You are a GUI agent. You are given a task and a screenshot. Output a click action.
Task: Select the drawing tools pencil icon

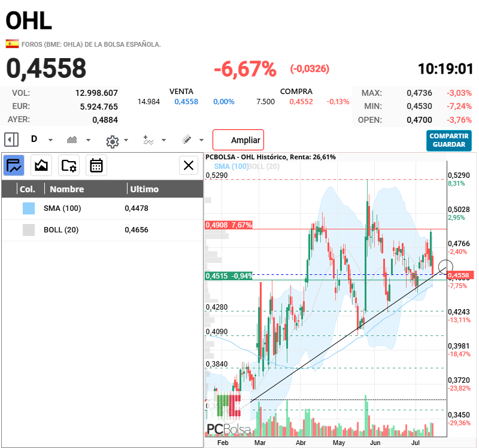[x=186, y=140]
